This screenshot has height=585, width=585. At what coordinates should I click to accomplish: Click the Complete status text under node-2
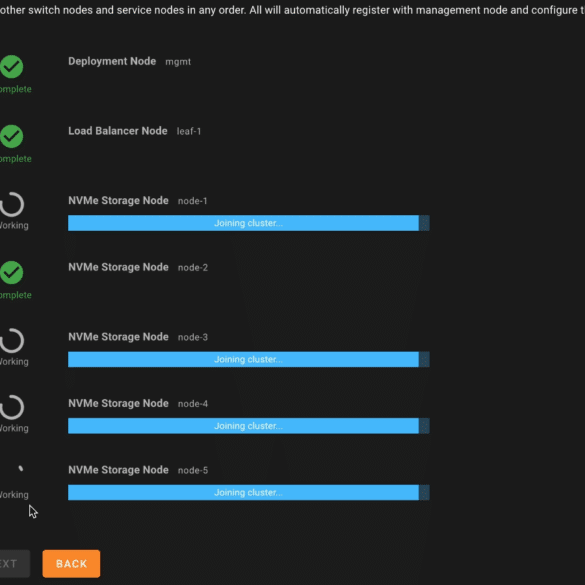tap(16, 295)
